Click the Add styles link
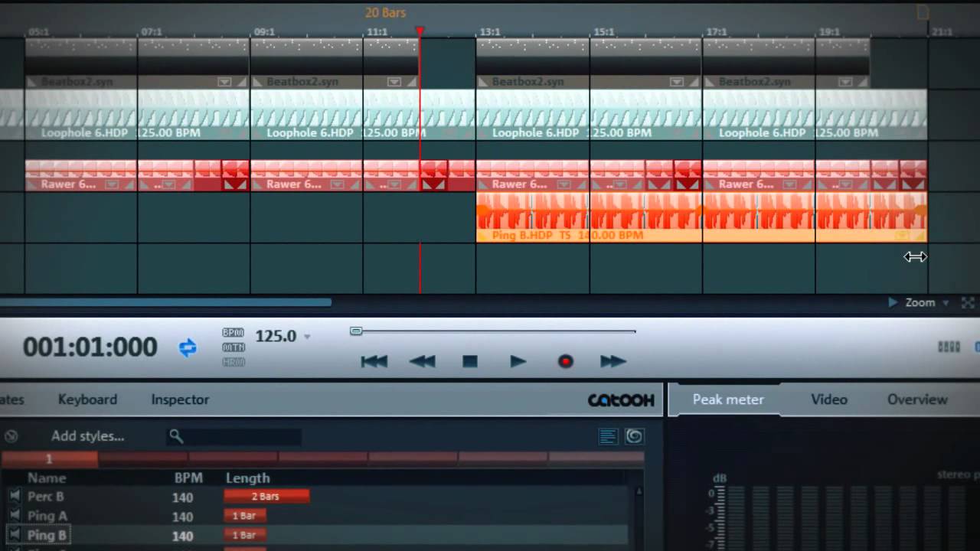This screenshot has width=980, height=551. (x=88, y=435)
